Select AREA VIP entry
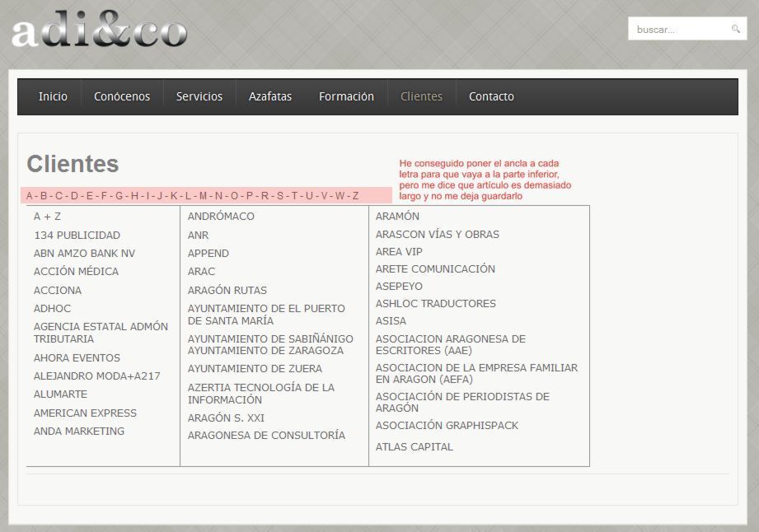The image size is (759, 532). click(x=399, y=252)
